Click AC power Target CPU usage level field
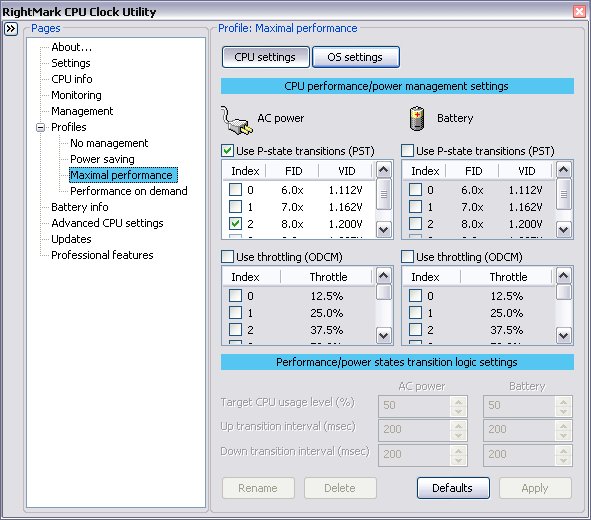 pos(423,406)
